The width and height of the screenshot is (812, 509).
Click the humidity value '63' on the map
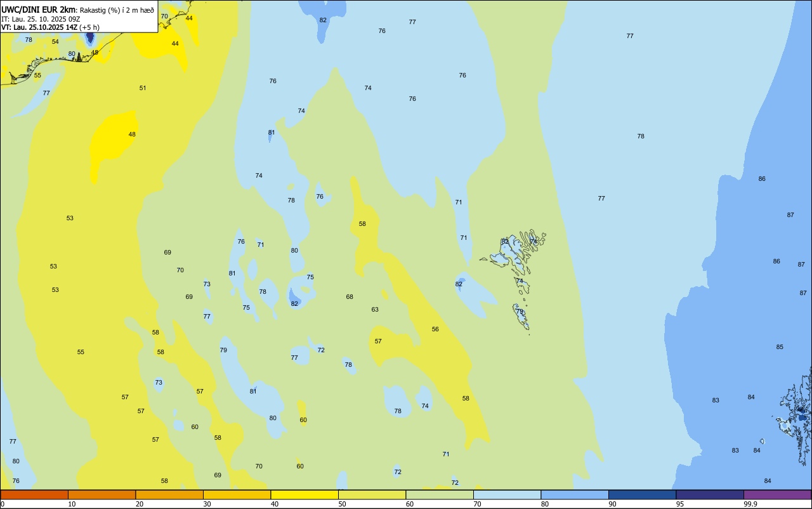pyautogui.click(x=375, y=310)
